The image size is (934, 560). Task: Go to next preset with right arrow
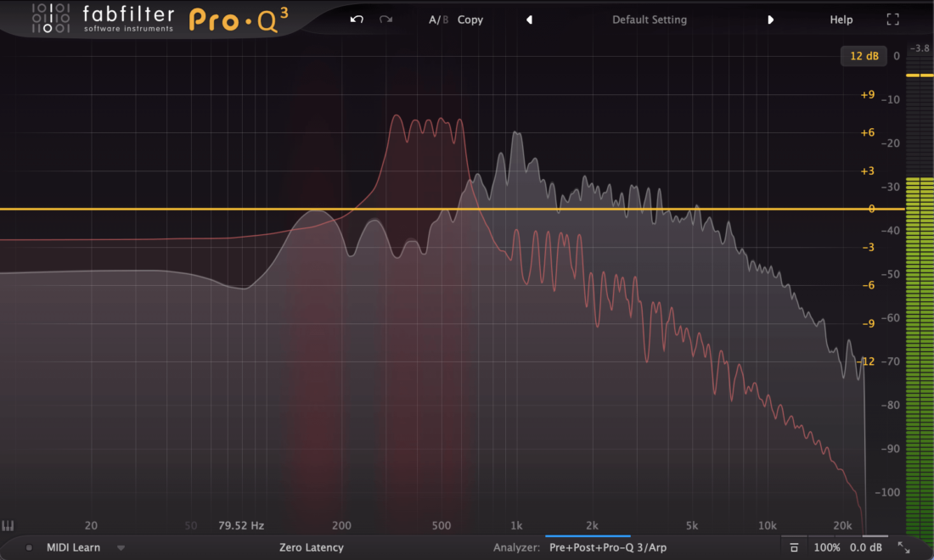pos(770,20)
